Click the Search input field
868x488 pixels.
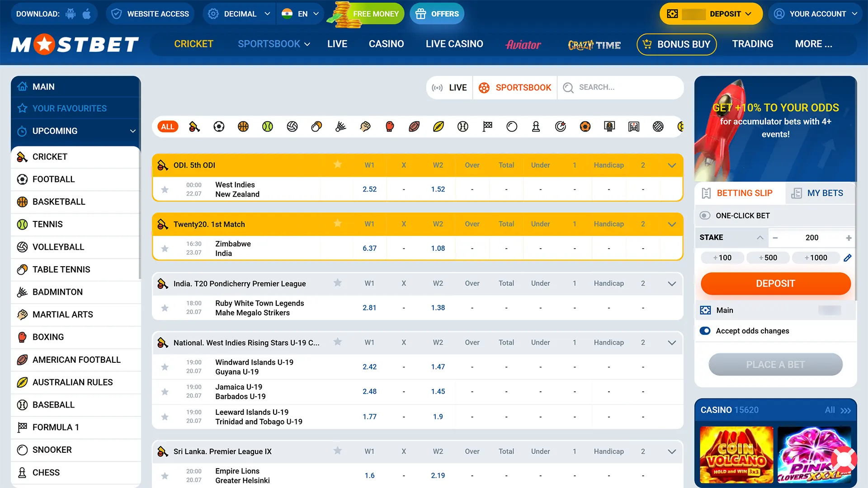point(620,88)
